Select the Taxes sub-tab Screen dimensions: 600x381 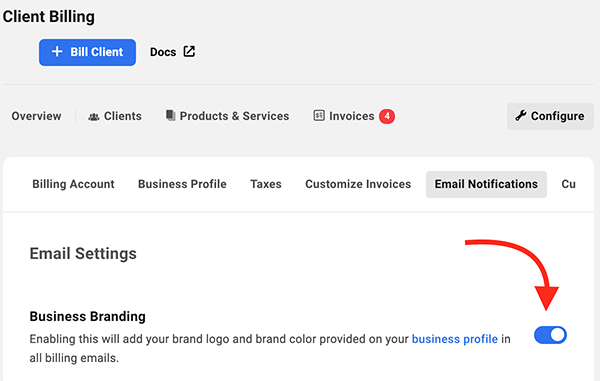pyautogui.click(x=266, y=184)
